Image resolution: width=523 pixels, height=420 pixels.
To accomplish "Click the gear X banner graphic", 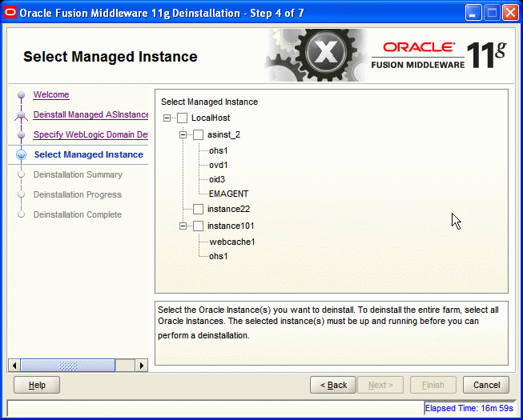I will pos(317,55).
